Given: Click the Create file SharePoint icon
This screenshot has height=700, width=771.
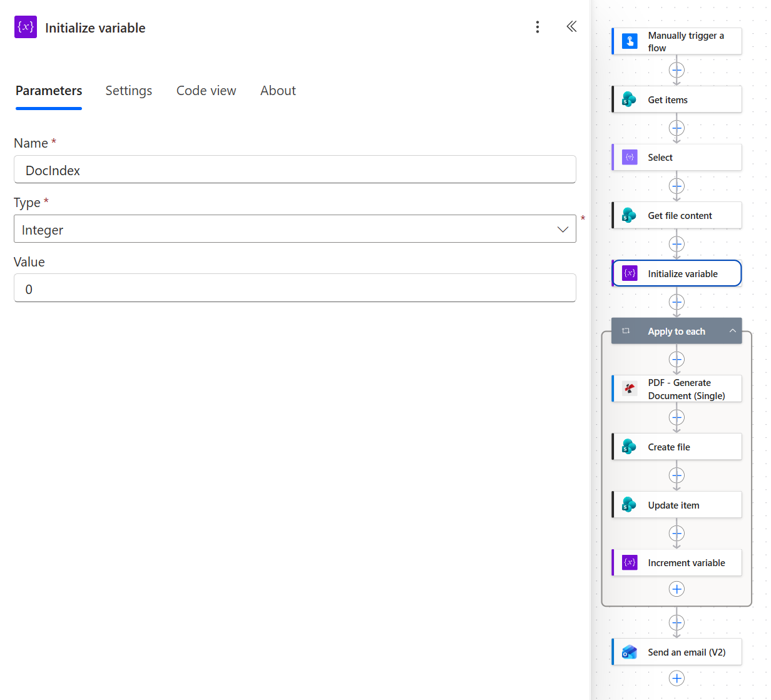Looking at the screenshot, I should coord(630,447).
